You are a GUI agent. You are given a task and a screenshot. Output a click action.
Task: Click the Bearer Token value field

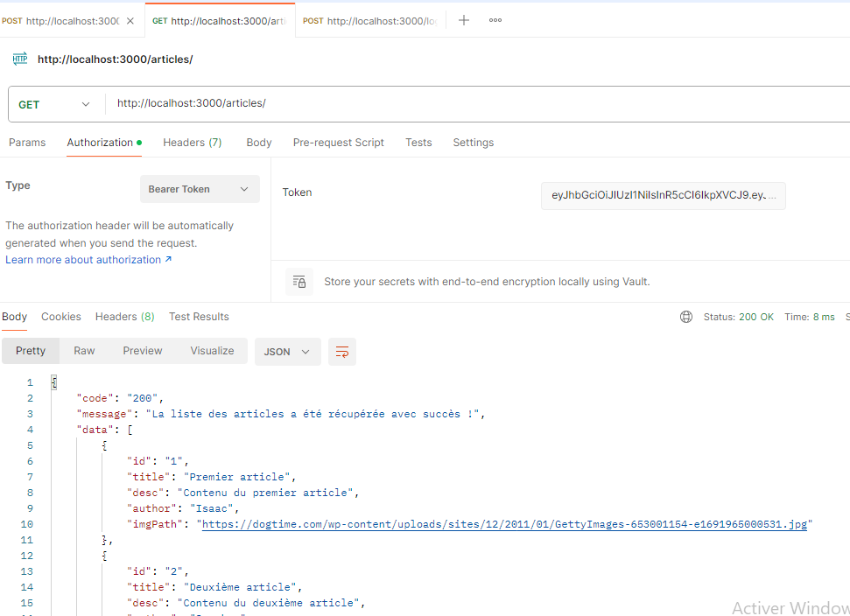tap(663, 196)
